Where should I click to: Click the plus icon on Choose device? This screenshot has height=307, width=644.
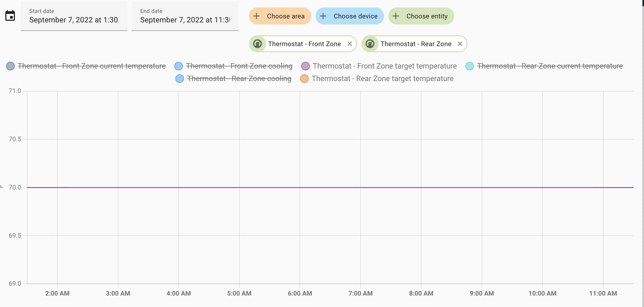[x=323, y=16]
